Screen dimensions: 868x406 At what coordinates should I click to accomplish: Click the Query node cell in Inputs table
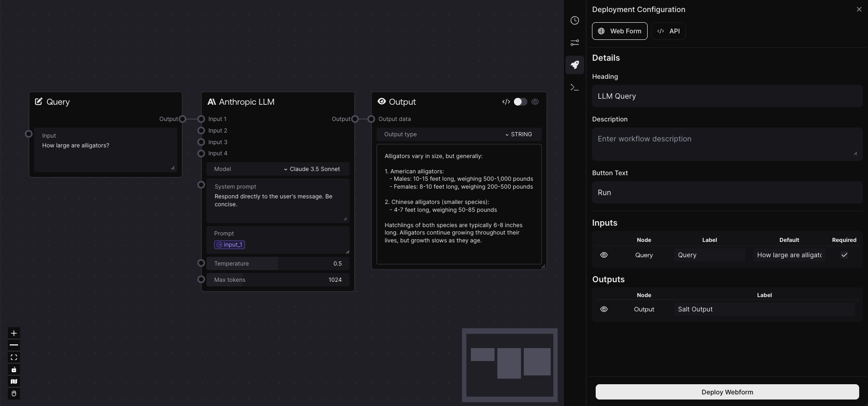click(644, 255)
